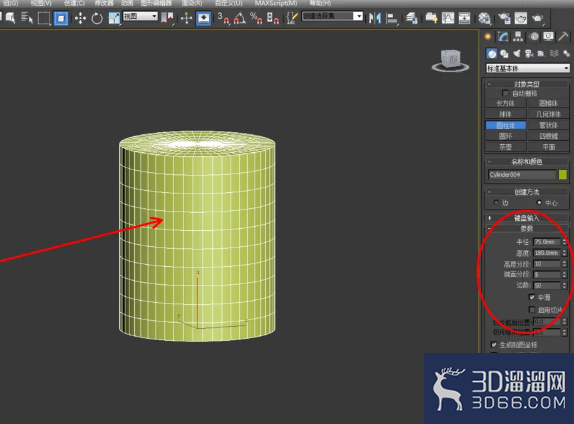
Task: Switch to the Utilities hammer tab
Action: pyautogui.click(x=563, y=36)
